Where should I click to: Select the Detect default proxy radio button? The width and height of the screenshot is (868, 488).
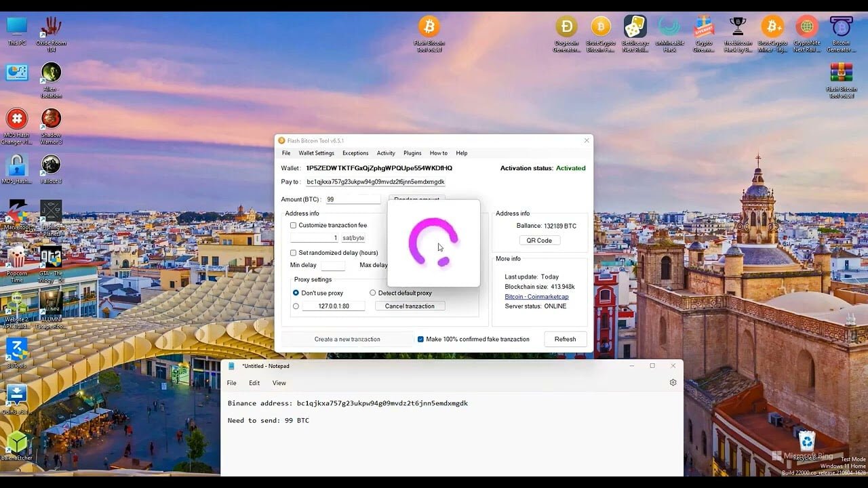pyautogui.click(x=372, y=292)
